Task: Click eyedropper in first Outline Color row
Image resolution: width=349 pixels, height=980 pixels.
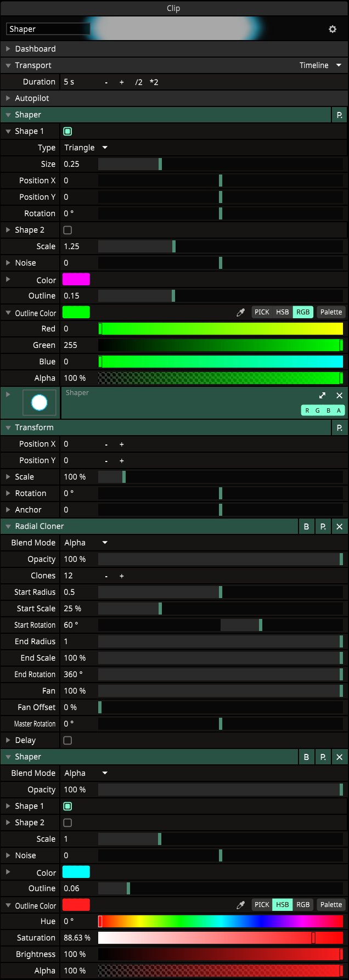Action: pos(240,312)
